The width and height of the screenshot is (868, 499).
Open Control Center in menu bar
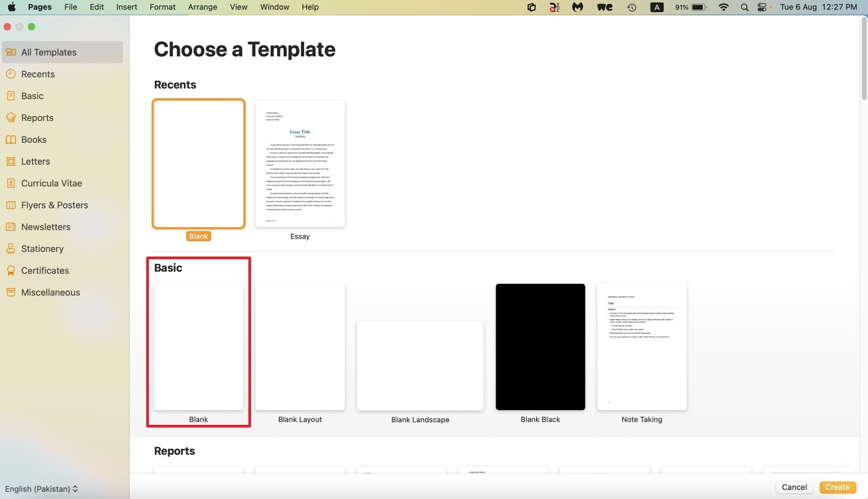[763, 7]
